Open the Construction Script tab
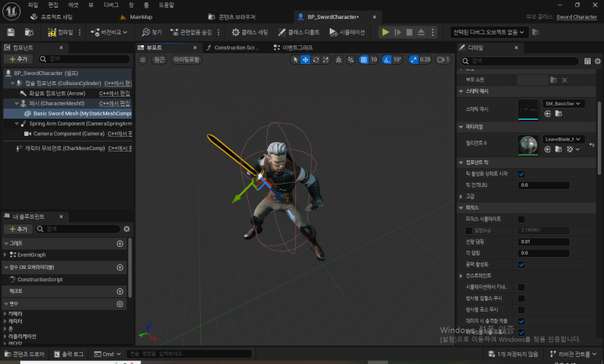 coord(232,48)
